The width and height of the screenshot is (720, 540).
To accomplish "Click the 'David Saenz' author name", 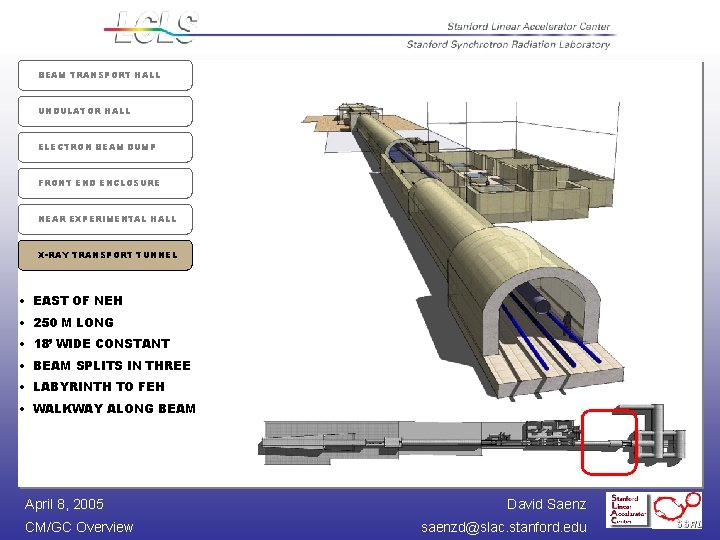I will click(x=546, y=504).
